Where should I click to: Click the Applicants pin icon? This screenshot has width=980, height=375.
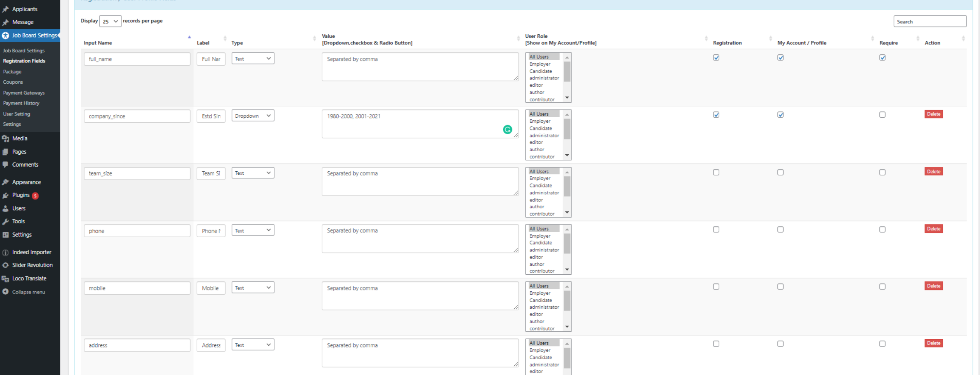tap(5, 9)
